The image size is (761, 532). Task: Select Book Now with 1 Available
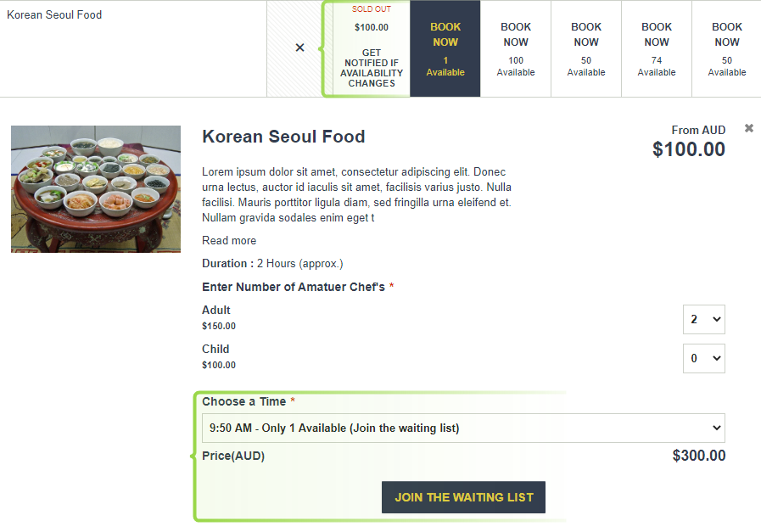pyautogui.click(x=445, y=48)
